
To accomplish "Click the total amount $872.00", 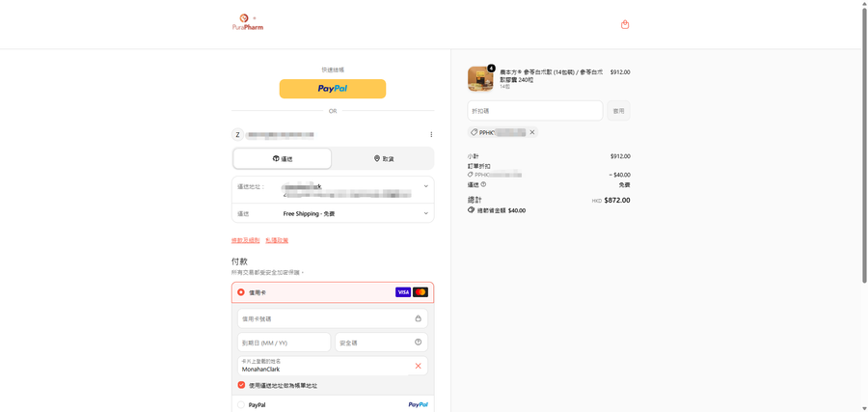I will (616, 201).
